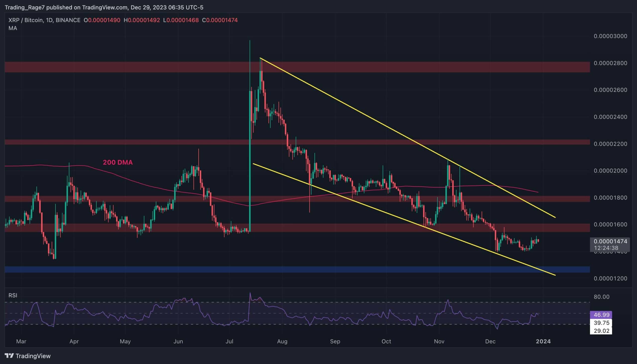
Task: Click the Mar label on time axis
Action: 21,341
